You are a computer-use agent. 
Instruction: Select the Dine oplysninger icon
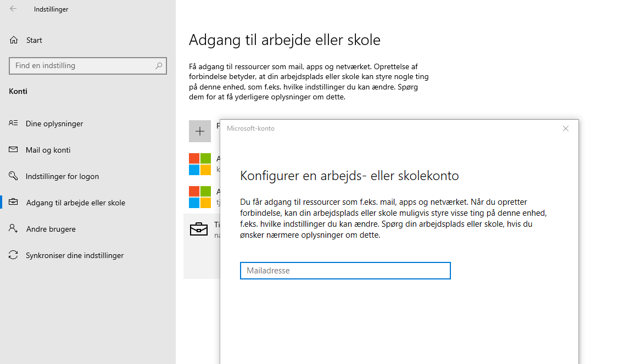(x=13, y=123)
